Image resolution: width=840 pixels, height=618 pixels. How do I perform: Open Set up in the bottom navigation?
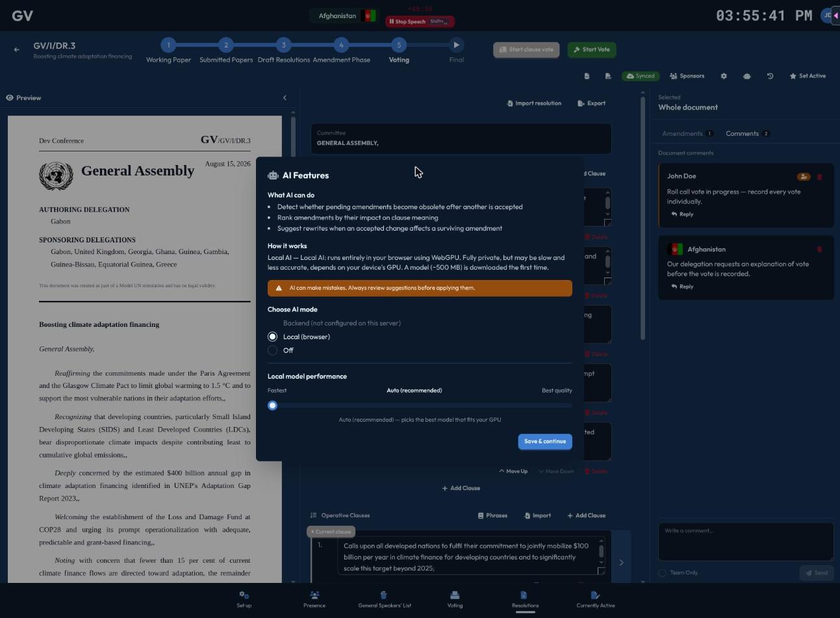click(x=244, y=599)
